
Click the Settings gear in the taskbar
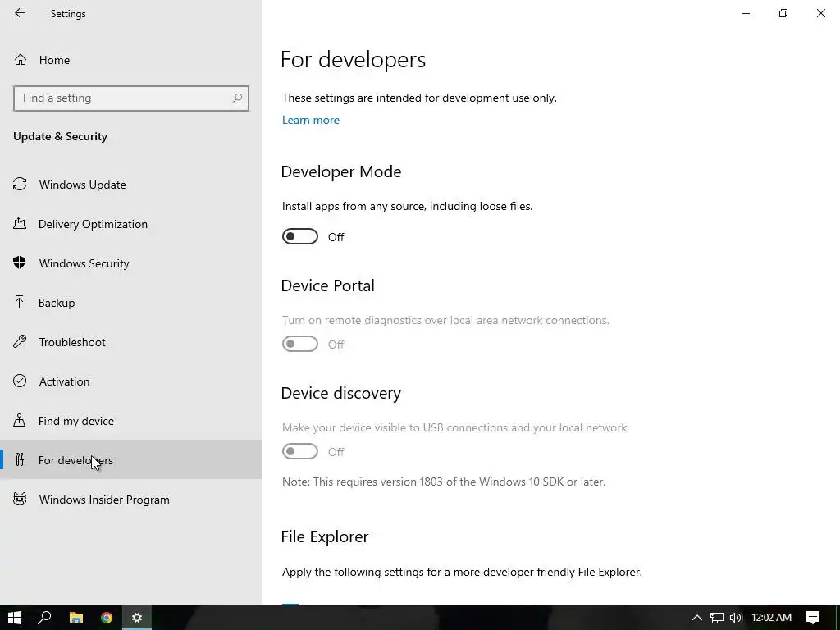(137, 618)
